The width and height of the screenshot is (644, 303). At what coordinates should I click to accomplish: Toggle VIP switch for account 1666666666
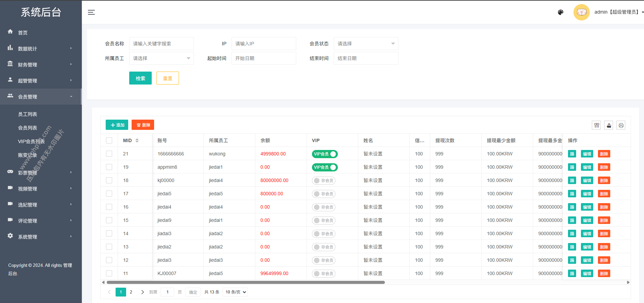[x=325, y=154]
